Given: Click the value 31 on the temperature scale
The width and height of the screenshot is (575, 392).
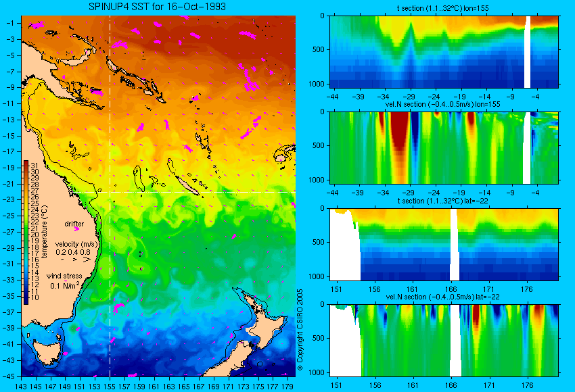Looking at the screenshot, I should [34, 166].
